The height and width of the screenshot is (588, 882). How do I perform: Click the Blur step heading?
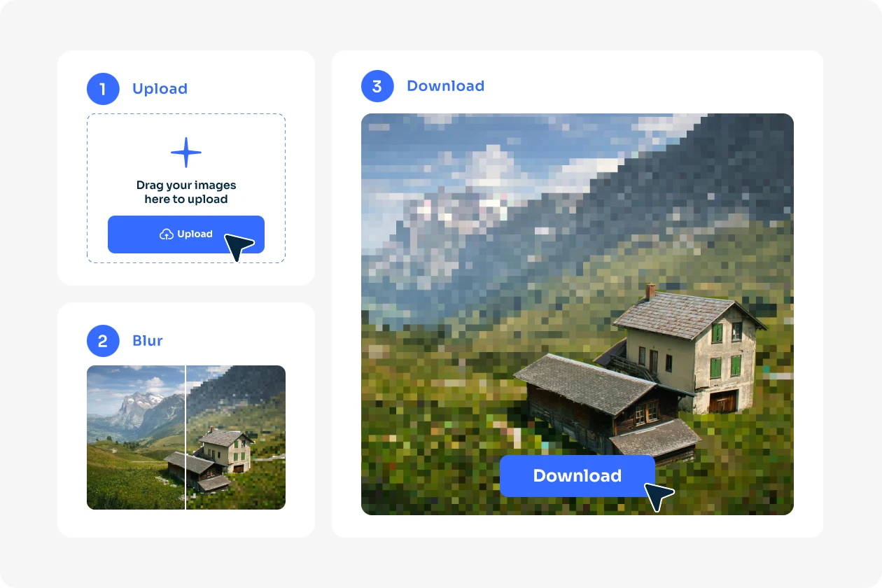coord(148,341)
